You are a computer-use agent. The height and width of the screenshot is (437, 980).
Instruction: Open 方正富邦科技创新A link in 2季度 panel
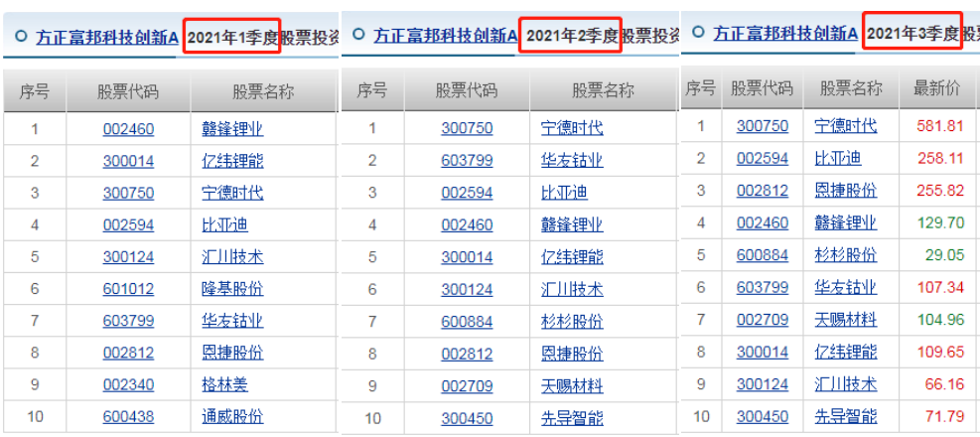coord(446,36)
